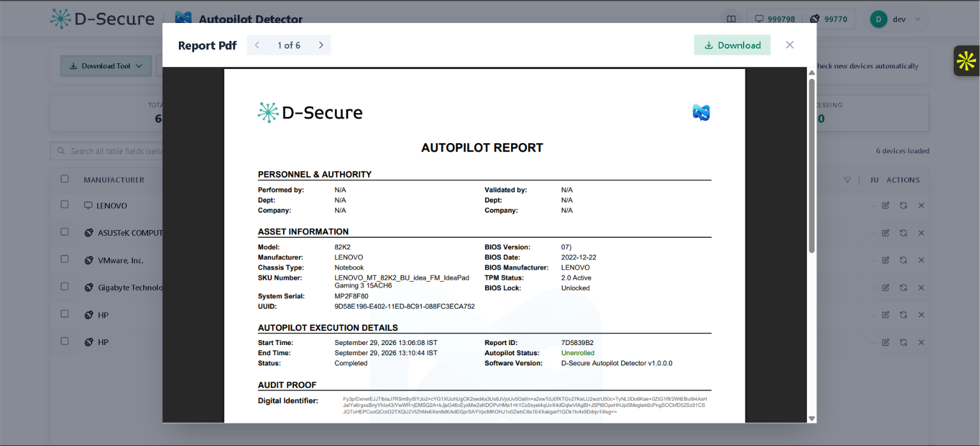
Task: Open the filter icon in table header
Action: 847,180
